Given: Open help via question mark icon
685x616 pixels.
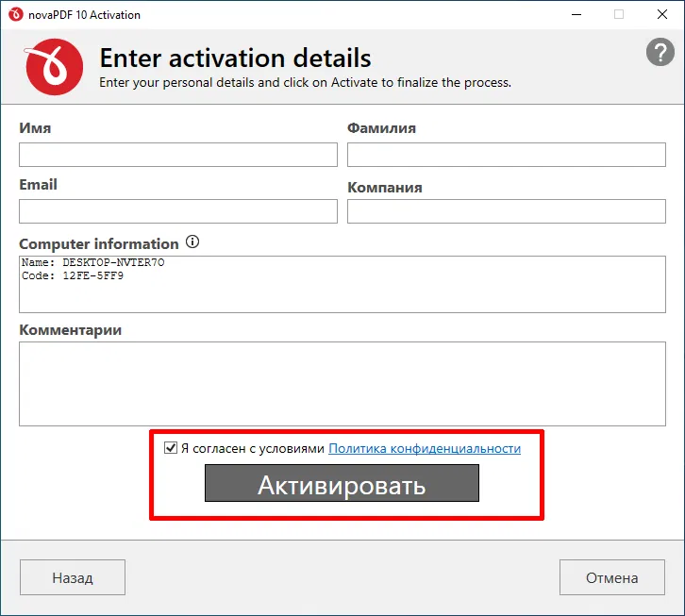Looking at the screenshot, I should (660, 52).
